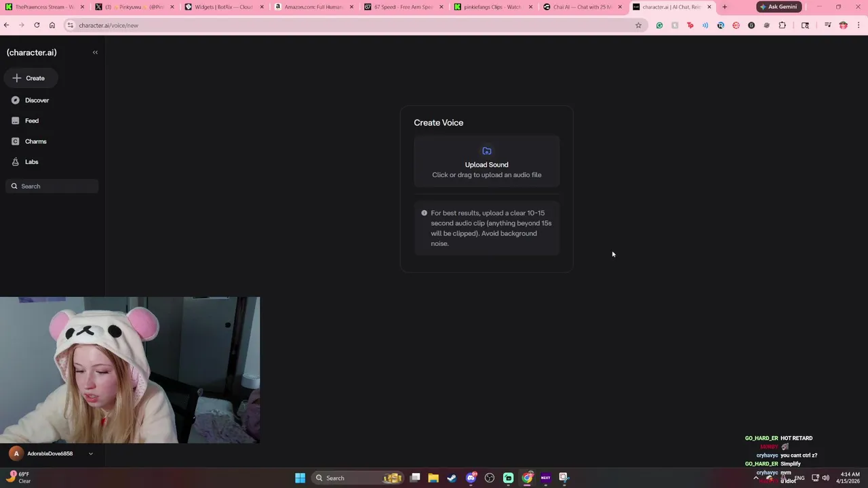Switch to the Pinkyuwu X tab

(x=136, y=7)
